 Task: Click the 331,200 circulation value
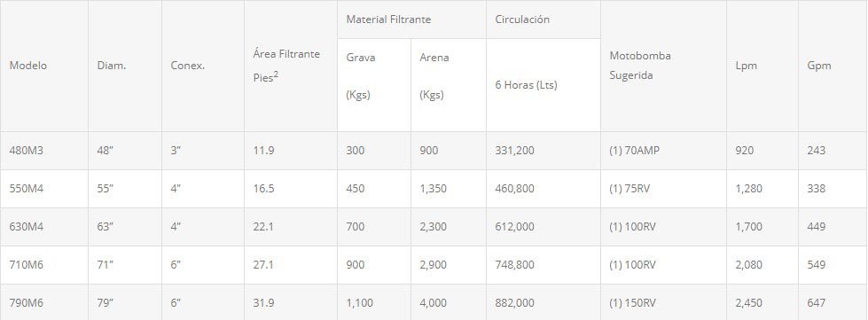514,150
